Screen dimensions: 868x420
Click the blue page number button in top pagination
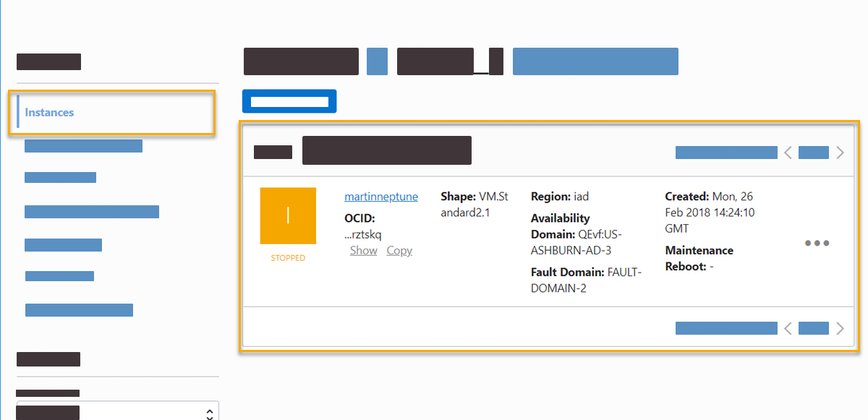click(x=813, y=153)
